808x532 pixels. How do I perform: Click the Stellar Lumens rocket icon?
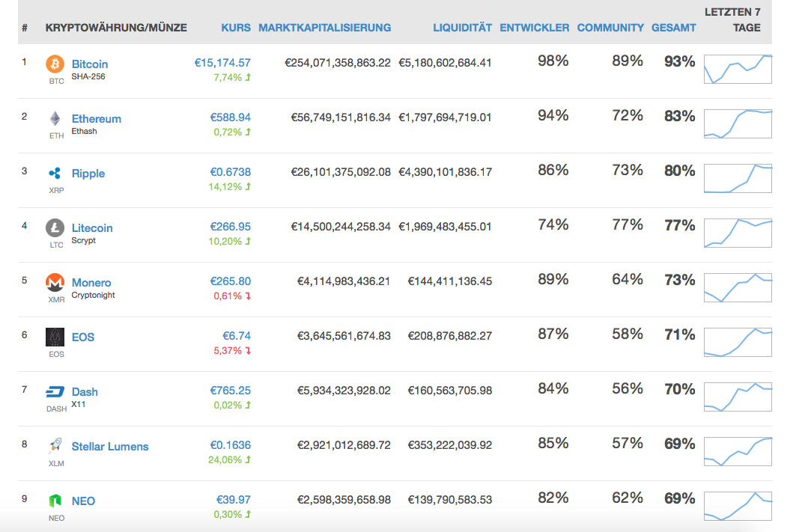click(55, 445)
